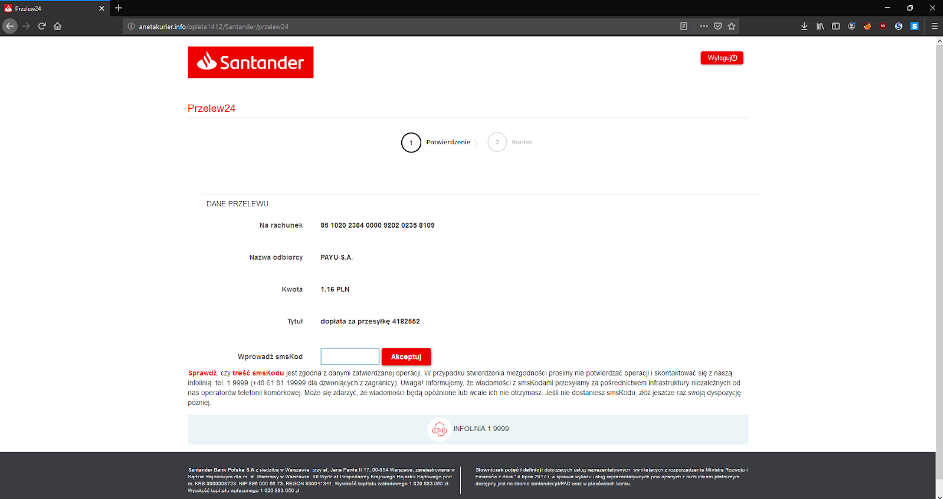Close the Przelew24 tab
Image resolution: width=943 pixels, height=499 pixels.
pos(101,8)
